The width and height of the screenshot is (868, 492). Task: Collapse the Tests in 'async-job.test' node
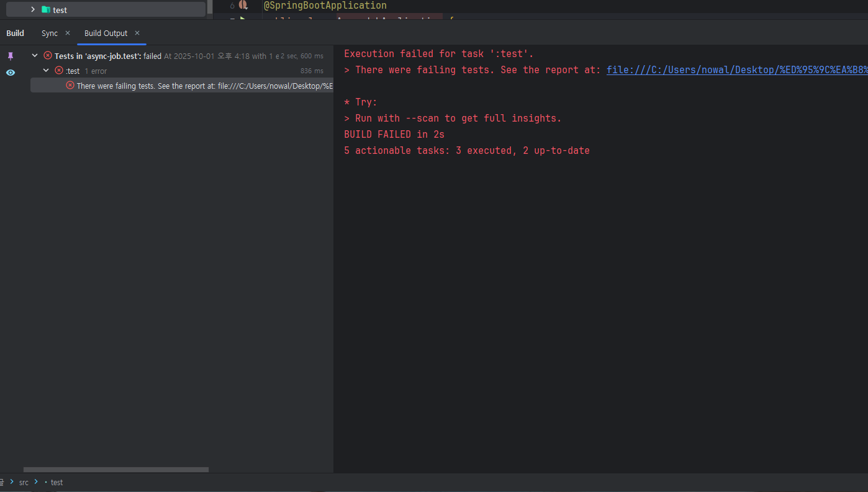point(35,56)
